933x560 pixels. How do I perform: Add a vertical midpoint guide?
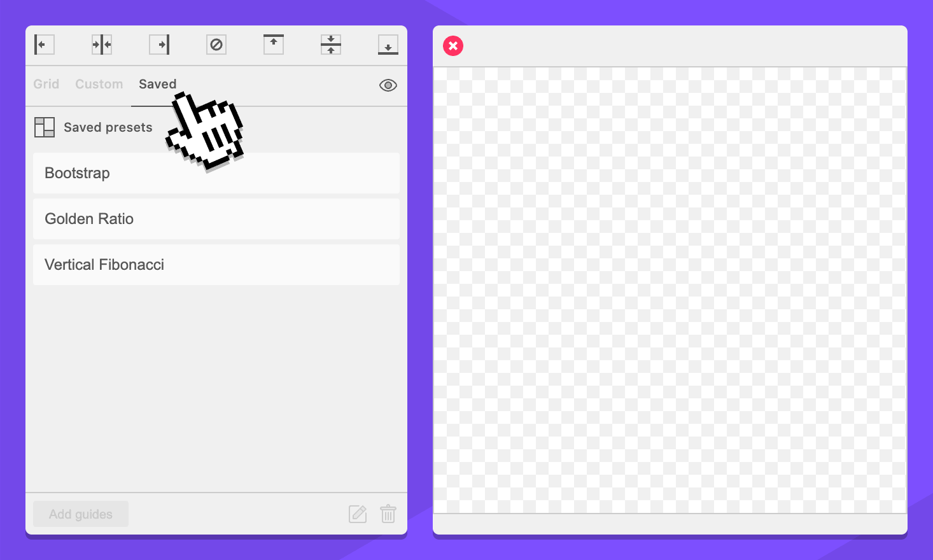[x=102, y=45]
